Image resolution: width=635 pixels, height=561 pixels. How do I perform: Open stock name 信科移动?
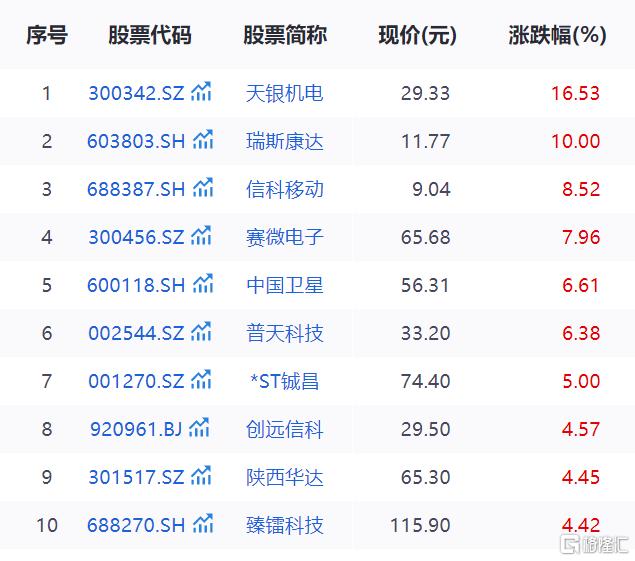tap(285, 190)
